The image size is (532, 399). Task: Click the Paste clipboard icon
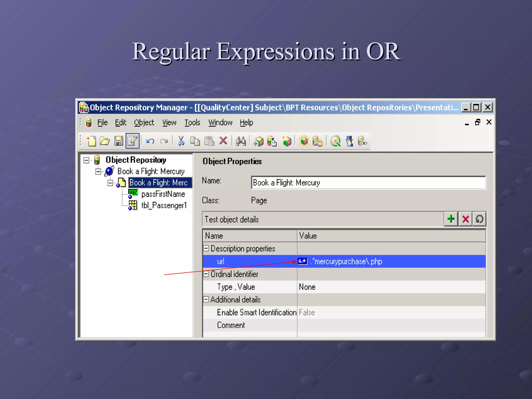(209, 141)
